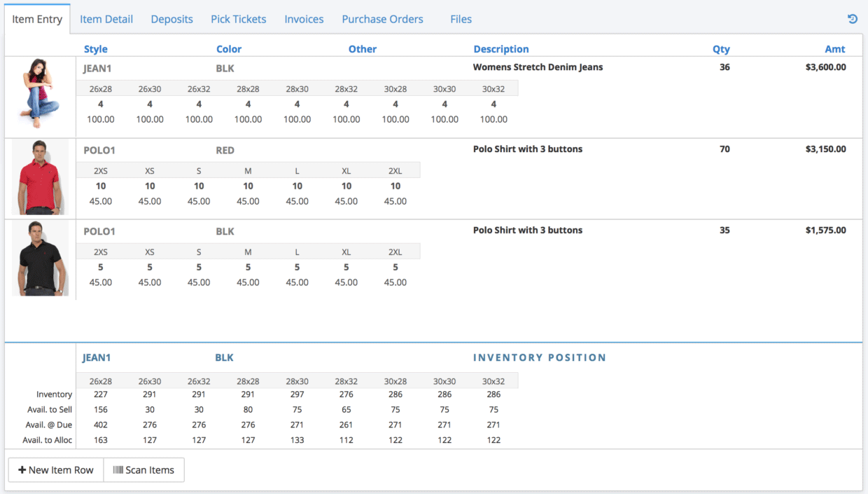Open the Pick Tickets tab

[x=238, y=19]
